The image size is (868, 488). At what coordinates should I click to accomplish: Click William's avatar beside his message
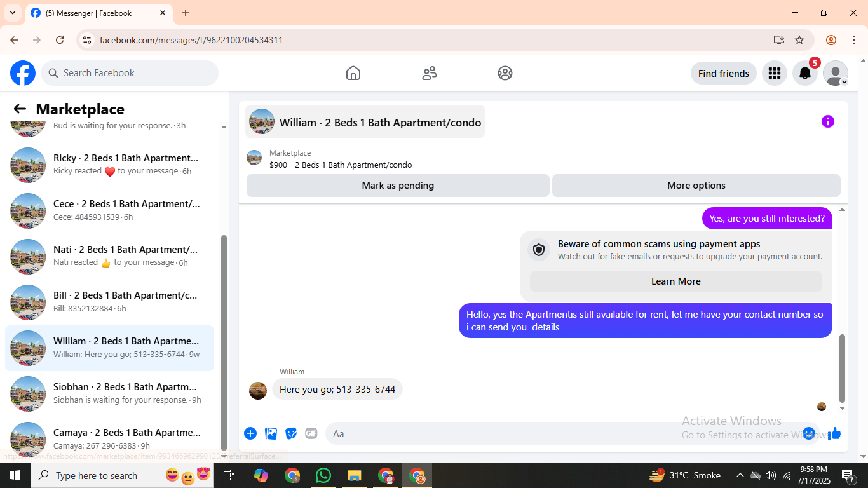click(258, 390)
